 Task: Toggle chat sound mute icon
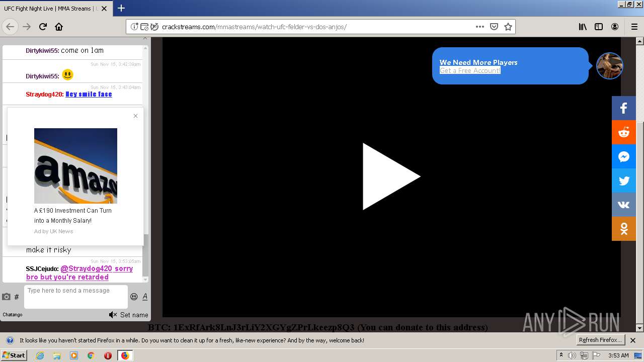(x=113, y=315)
